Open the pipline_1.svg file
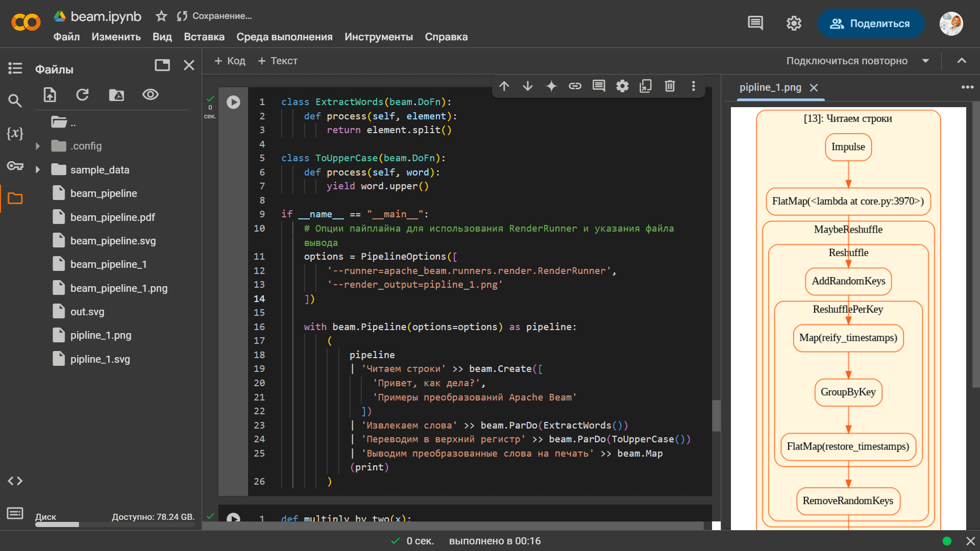 [100, 359]
